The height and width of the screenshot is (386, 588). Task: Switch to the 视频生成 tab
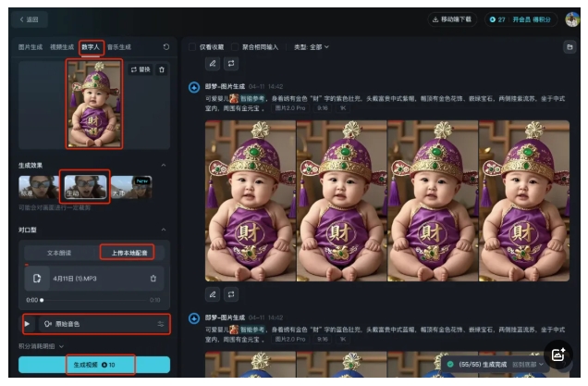click(x=62, y=47)
